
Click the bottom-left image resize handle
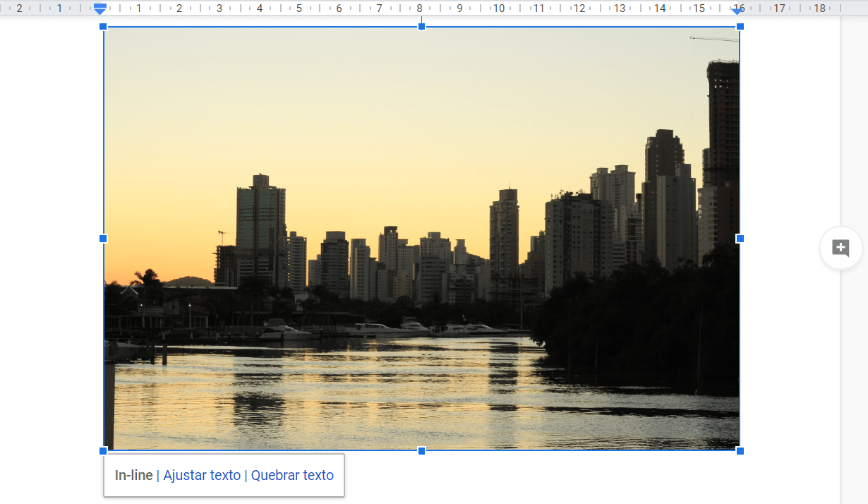click(103, 450)
